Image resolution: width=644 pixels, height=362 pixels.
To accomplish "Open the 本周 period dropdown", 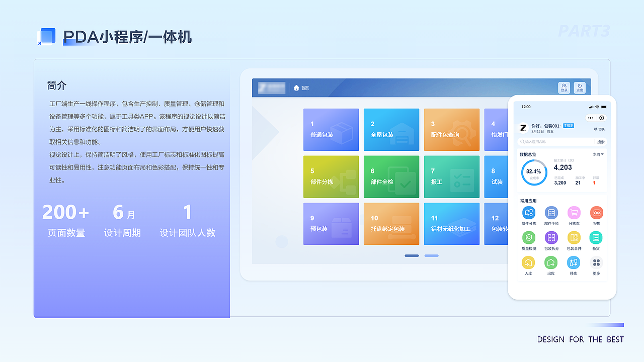I will click(598, 154).
